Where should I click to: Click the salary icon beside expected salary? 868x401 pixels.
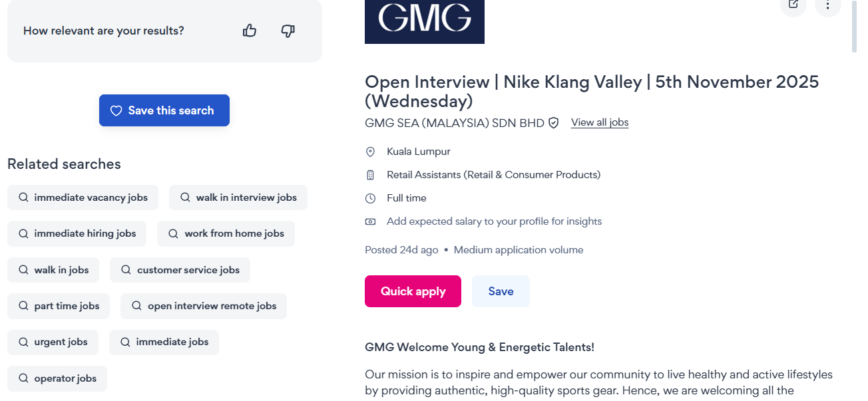(x=371, y=221)
